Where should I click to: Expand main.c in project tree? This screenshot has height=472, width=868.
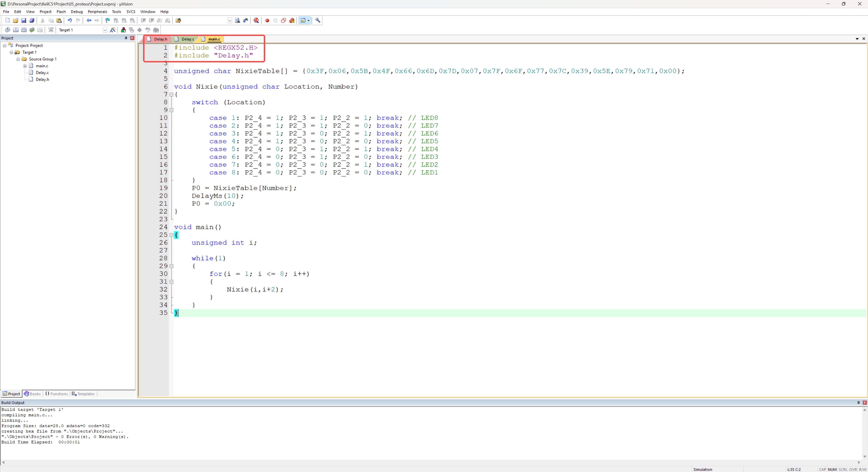point(25,66)
